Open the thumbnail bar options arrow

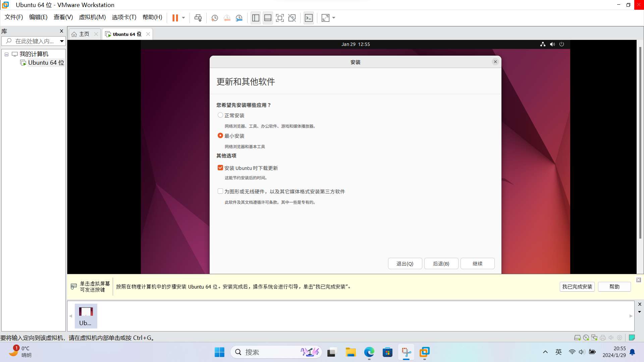tap(640, 312)
